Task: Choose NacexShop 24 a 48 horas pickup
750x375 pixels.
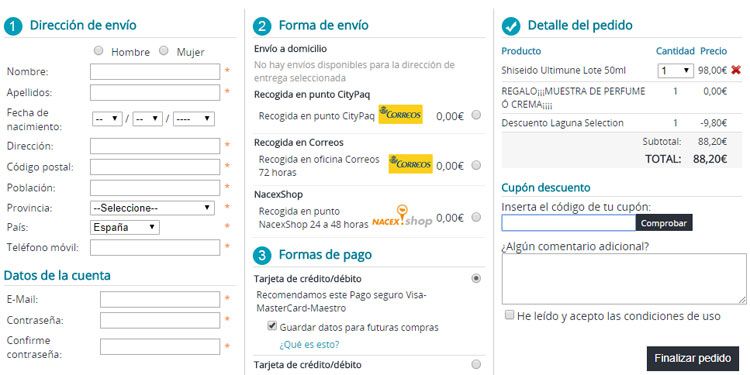Action: click(476, 217)
